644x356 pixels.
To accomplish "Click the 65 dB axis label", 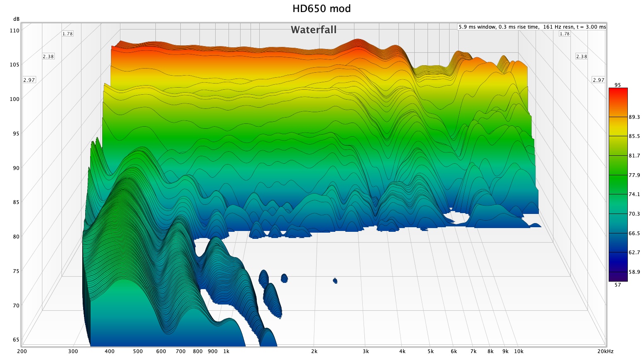I will [15, 340].
